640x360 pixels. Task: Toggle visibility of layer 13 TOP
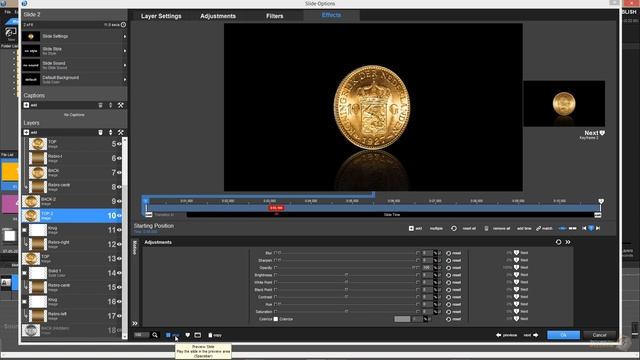[120, 259]
